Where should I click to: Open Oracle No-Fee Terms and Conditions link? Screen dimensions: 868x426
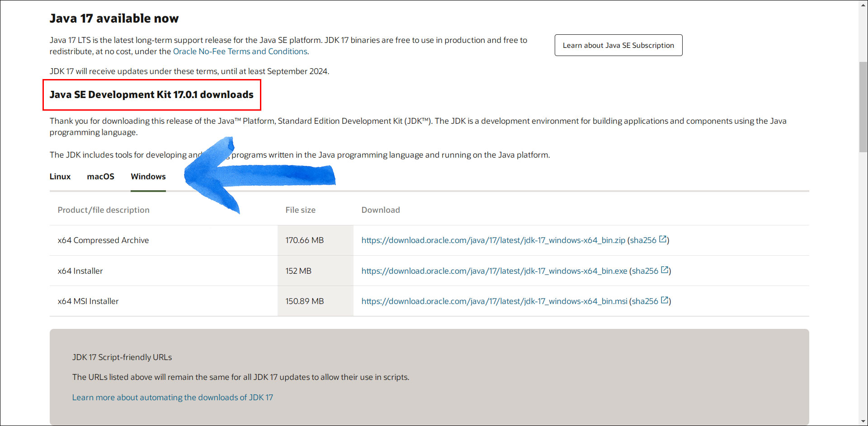click(x=240, y=51)
